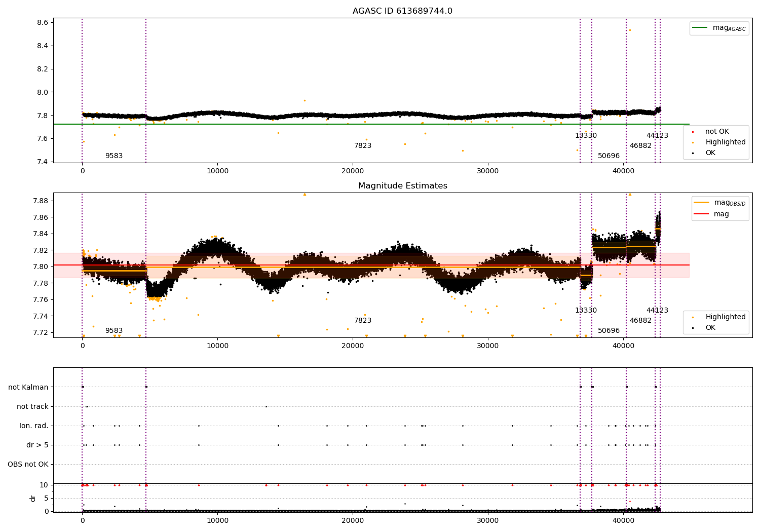Click 'OK' legend entry in middle plot
The image size is (760, 532).
click(x=710, y=328)
